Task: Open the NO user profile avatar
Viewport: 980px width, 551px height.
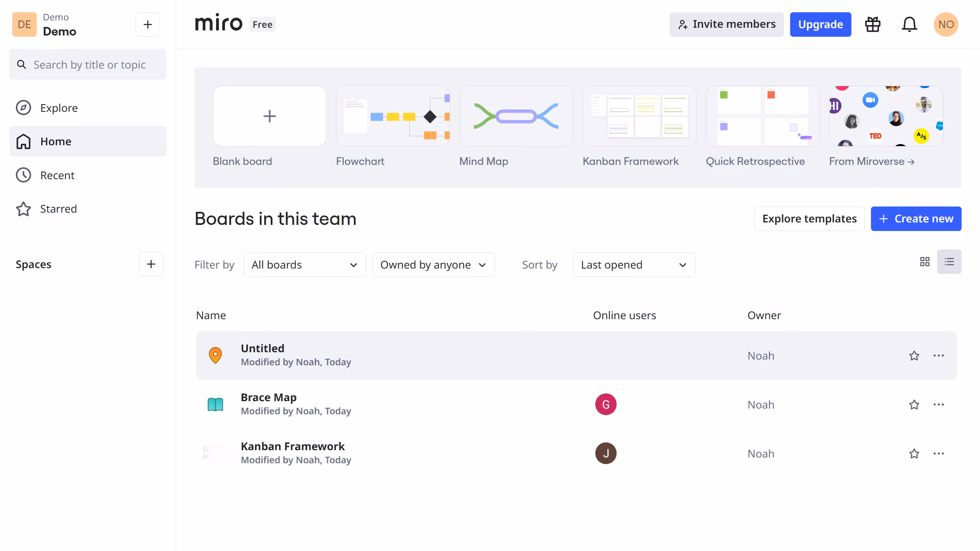Action: click(946, 24)
